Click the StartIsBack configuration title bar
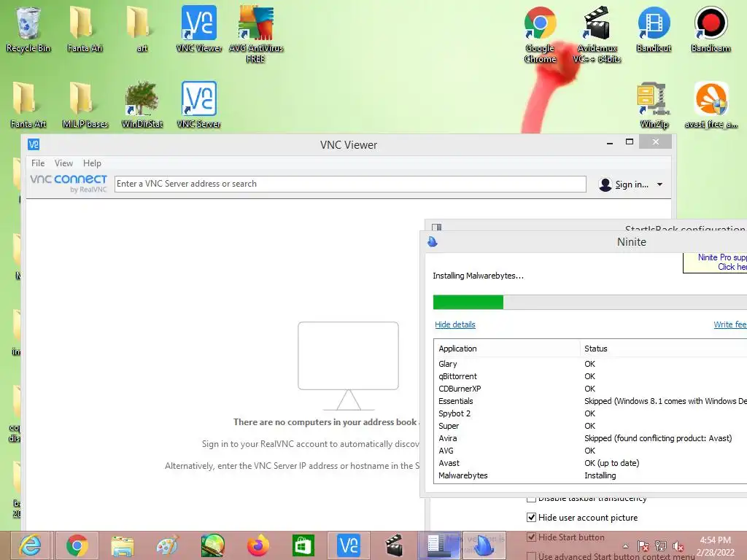747x560 pixels. (586, 226)
